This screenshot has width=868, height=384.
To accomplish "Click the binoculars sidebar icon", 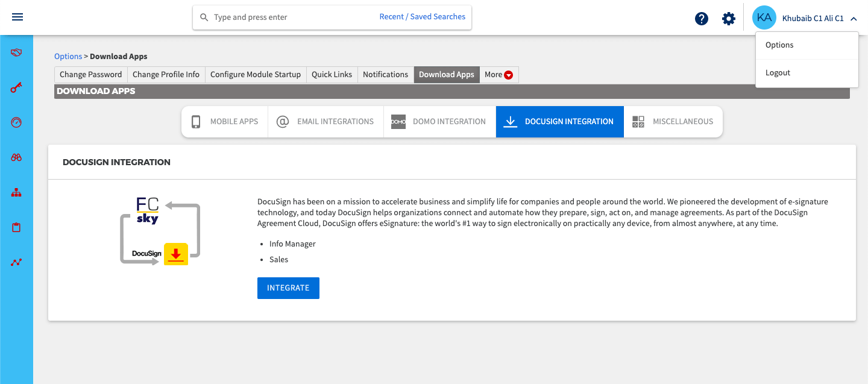I will (16, 157).
